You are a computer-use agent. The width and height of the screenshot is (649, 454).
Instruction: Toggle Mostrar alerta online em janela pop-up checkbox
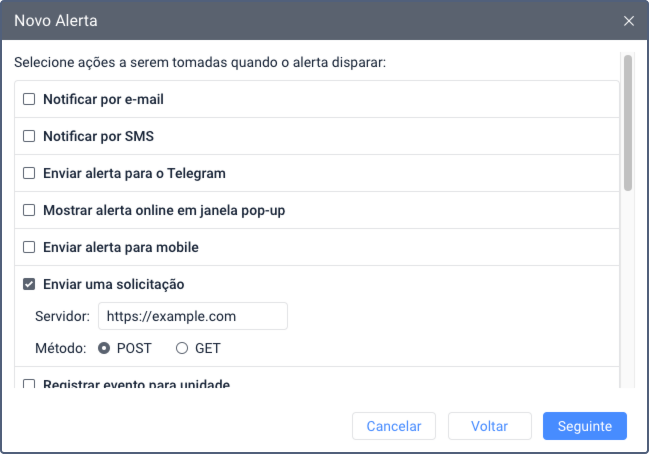(29, 210)
